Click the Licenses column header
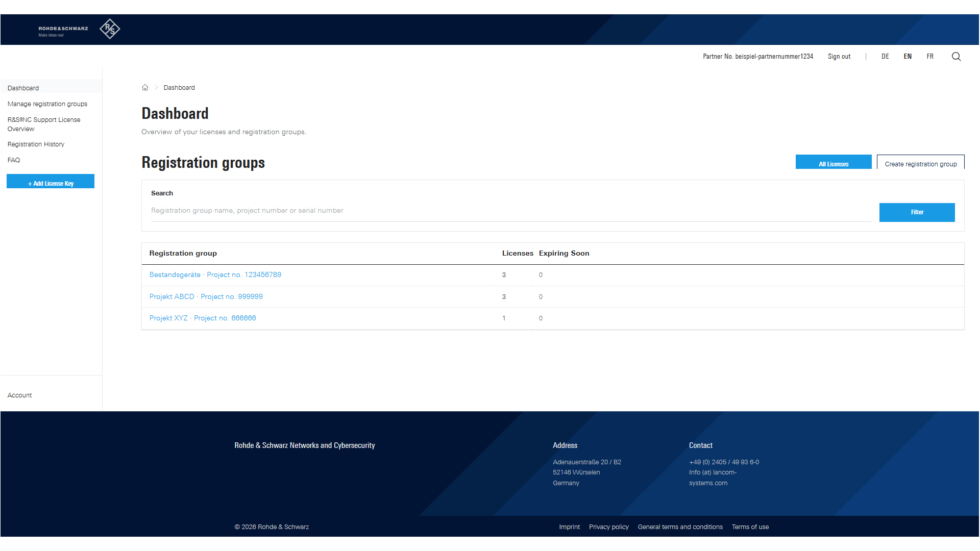Image resolution: width=980 pixels, height=551 pixels. [518, 254]
